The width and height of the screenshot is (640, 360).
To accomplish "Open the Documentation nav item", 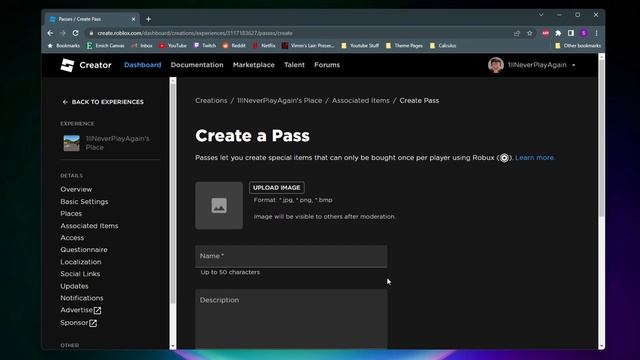I will [197, 65].
